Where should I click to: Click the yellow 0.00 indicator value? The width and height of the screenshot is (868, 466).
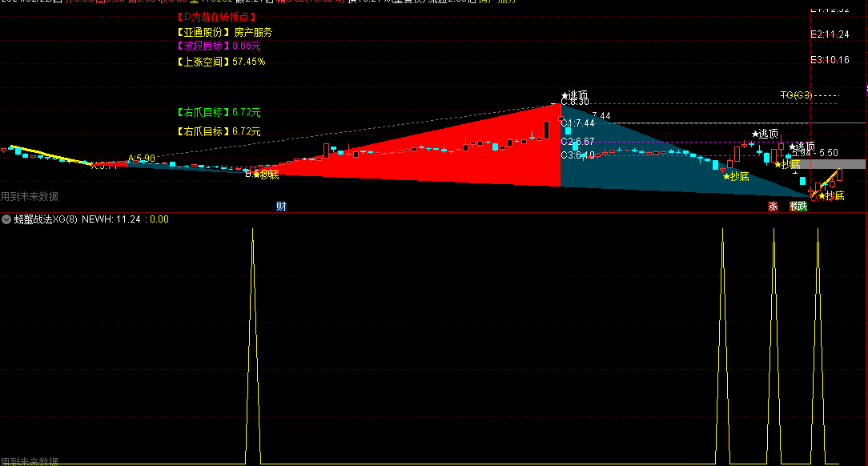pyautogui.click(x=159, y=219)
